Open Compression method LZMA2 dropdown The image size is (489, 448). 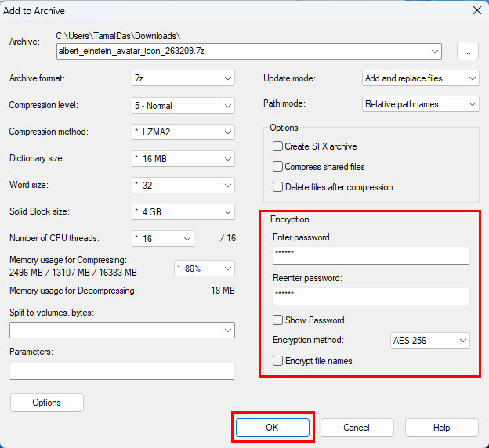[183, 132]
